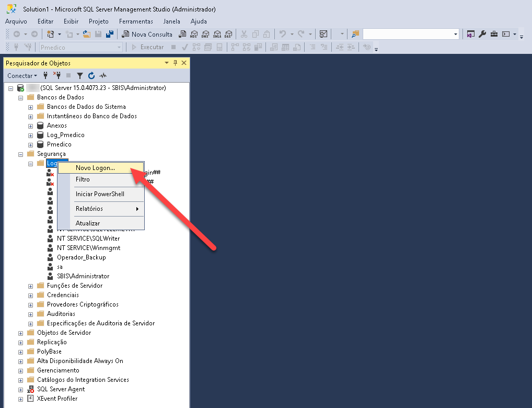Screen dimensions: 532x408
Task: Expand the SQL Server Agent node
Action: (21, 389)
